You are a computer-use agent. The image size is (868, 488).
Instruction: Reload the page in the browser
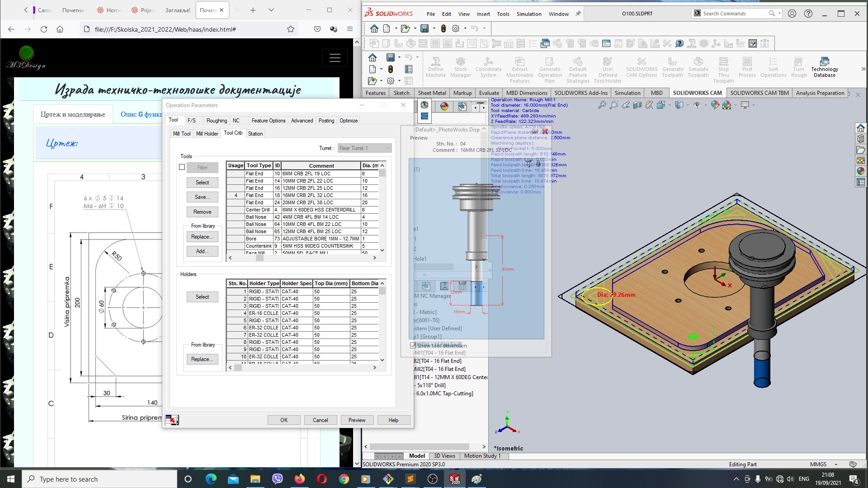coord(44,29)
